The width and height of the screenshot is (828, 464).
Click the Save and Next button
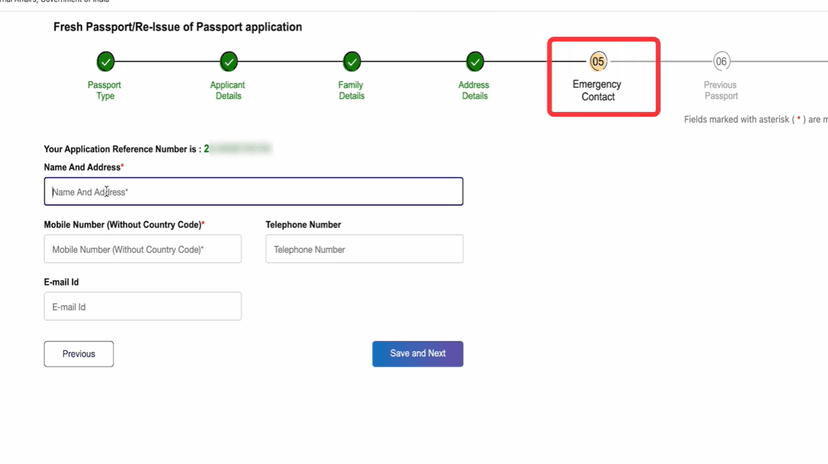point(417,354)
